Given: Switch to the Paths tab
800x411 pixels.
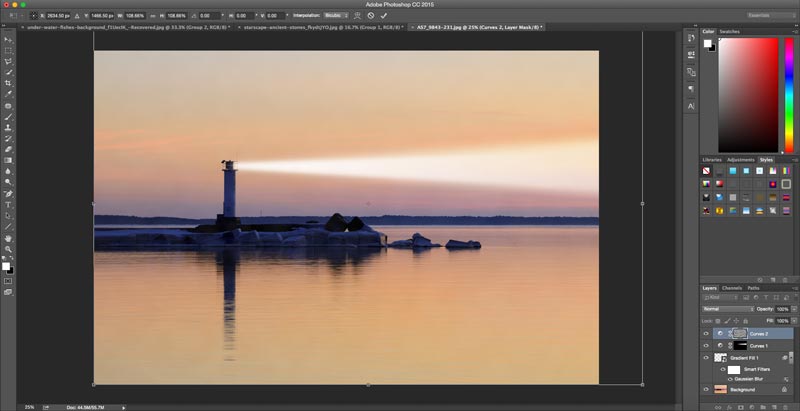Looking at the screenshot, I should (753, 288).
